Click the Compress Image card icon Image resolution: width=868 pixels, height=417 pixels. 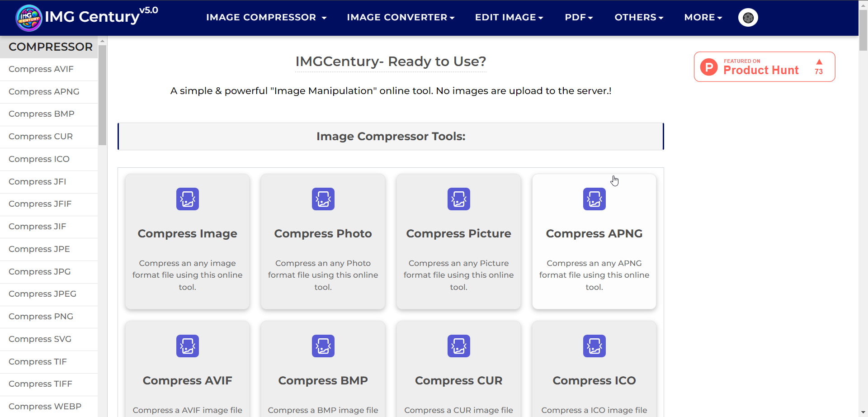pos(188,199)
